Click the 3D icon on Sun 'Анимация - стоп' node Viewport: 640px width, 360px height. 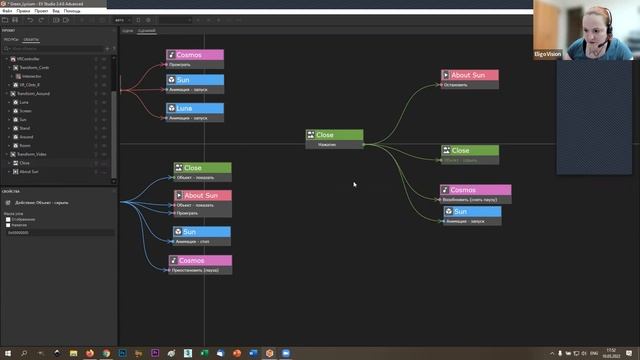(178, 232)
